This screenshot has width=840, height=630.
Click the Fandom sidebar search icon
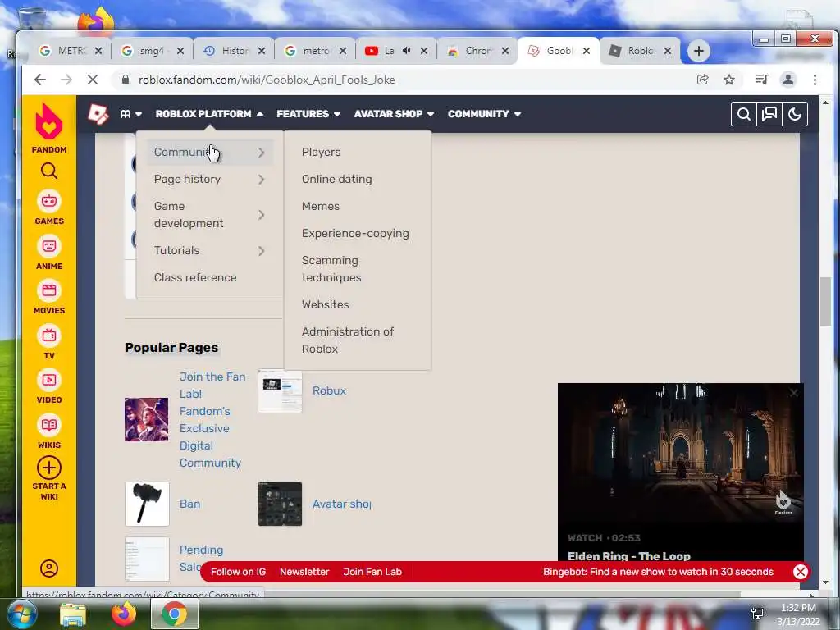(x=48, y=171)
